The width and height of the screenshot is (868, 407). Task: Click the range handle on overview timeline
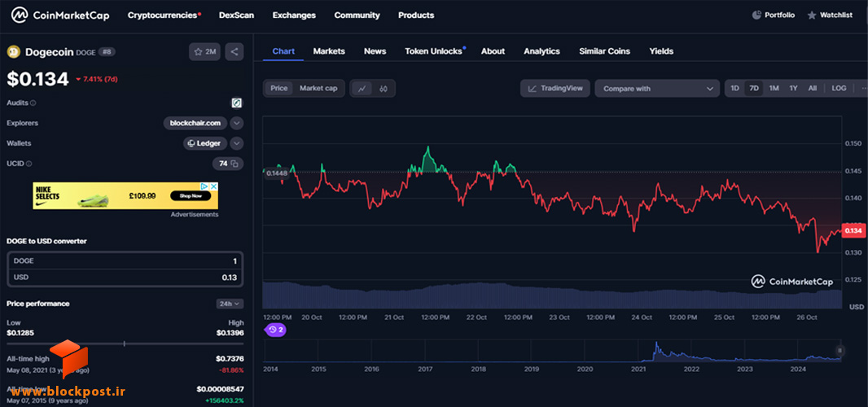point(840,350)
